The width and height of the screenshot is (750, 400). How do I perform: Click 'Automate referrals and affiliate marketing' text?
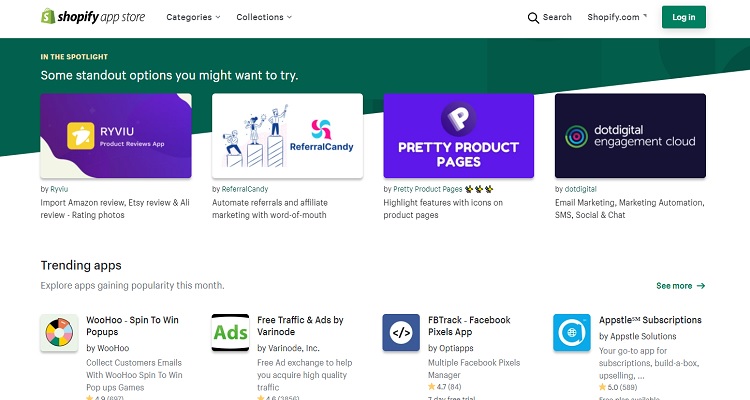point(270,209)
